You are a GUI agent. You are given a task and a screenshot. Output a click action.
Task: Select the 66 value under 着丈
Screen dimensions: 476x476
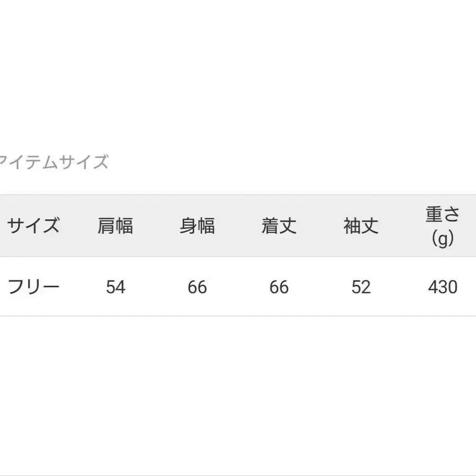tap(279, 287)
